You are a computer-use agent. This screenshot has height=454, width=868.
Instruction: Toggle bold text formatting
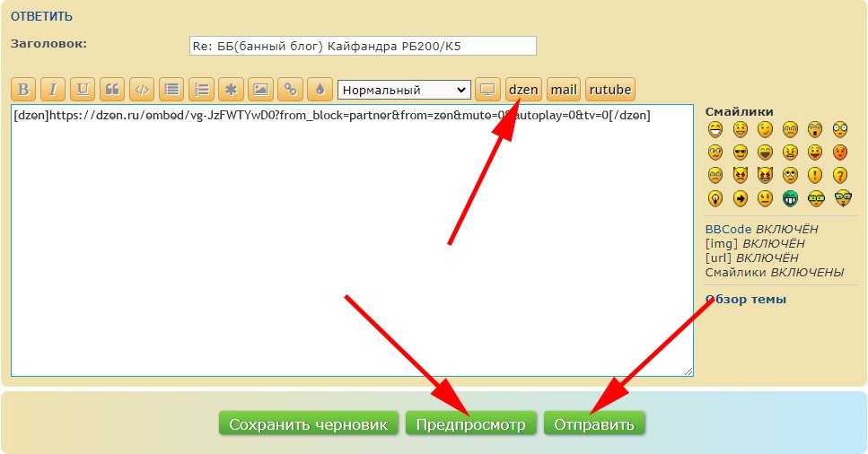tap(23, 90)
